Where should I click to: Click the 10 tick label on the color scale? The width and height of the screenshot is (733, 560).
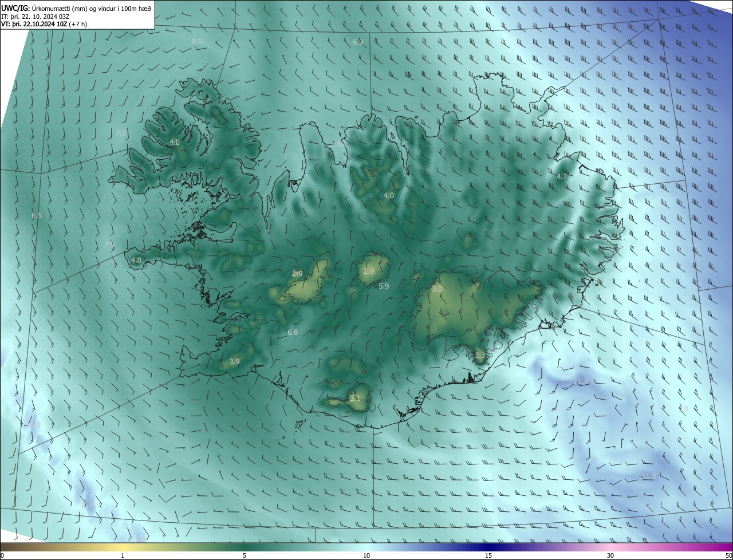coord(366,556)
